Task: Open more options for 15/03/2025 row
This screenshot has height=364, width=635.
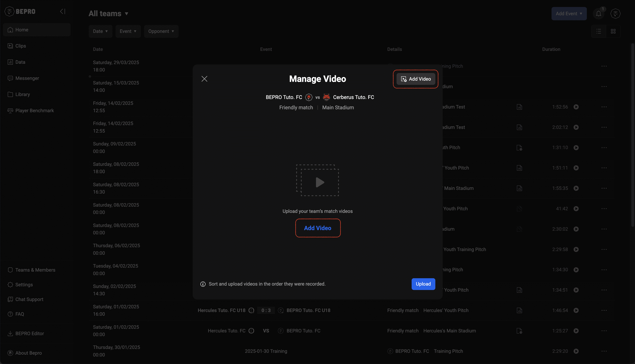Action: point(604,87)
